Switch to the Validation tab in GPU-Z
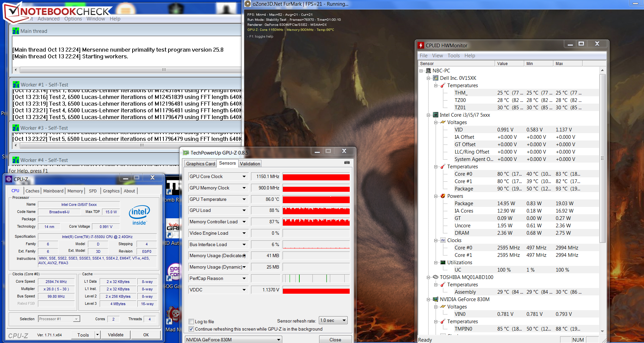Screen dimensions: 644x343 pos(250,164)
